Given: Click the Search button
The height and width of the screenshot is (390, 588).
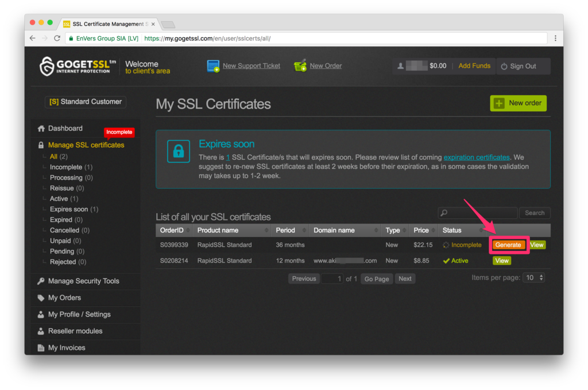Looking at the screenshot, I should (535, 213).
